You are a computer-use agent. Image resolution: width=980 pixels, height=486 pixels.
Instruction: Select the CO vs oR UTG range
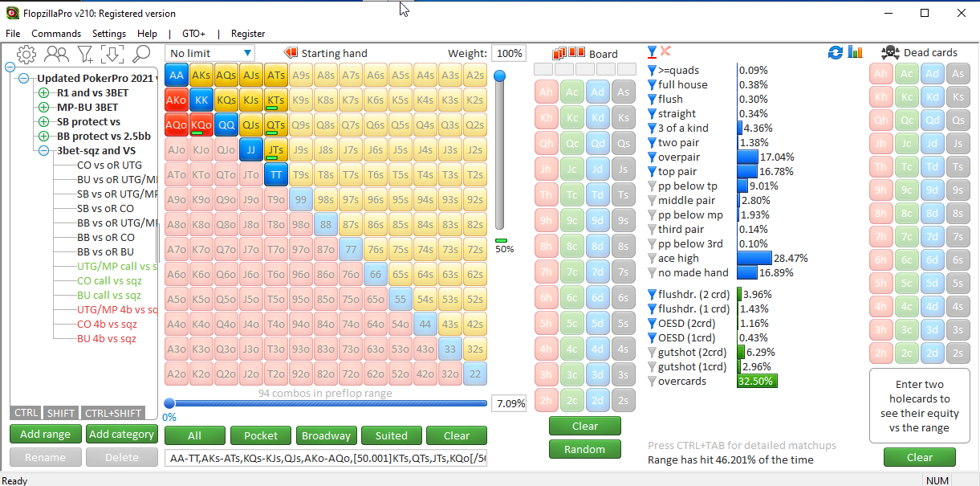pyautogui.click(x=109, y=165)
